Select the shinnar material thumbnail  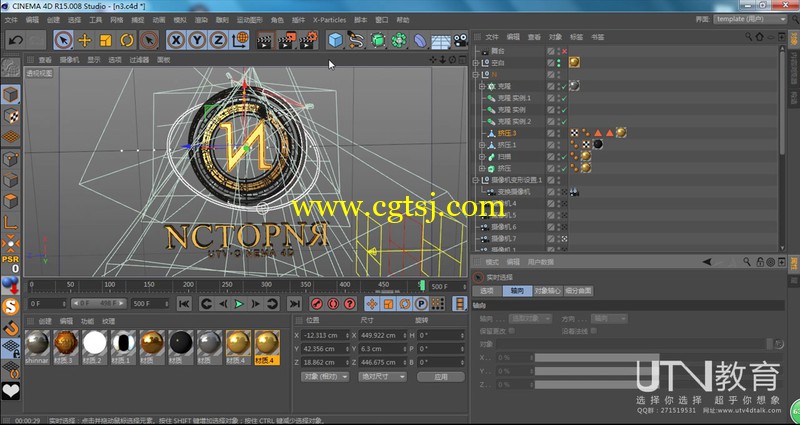pos(37,346)
